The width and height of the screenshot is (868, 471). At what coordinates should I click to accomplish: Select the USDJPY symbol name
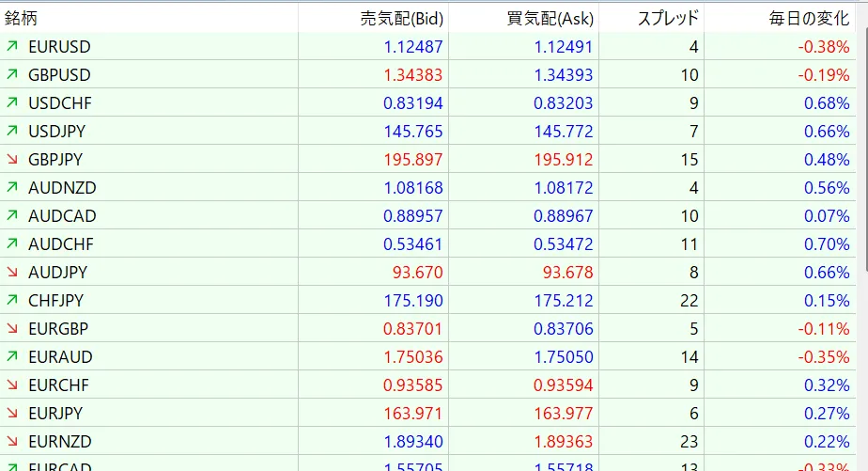[57, 132]
